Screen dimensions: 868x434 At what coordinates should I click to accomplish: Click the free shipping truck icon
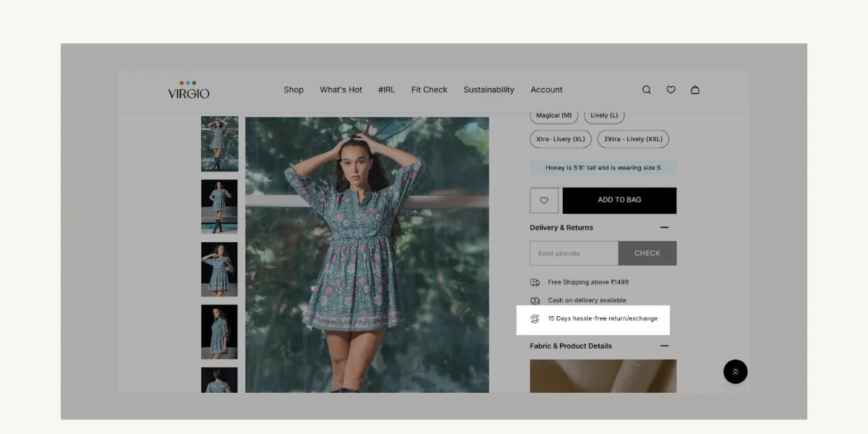[x=535, y=282]
